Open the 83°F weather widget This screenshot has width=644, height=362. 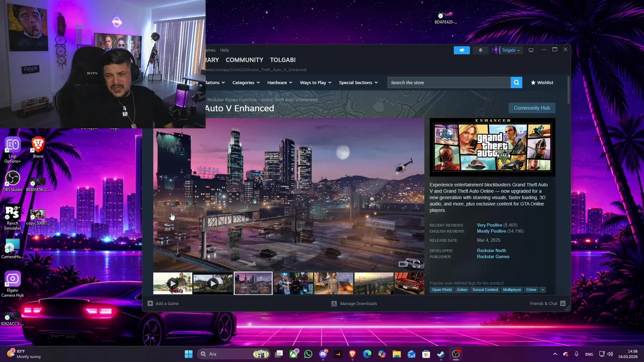coord(24,354)
